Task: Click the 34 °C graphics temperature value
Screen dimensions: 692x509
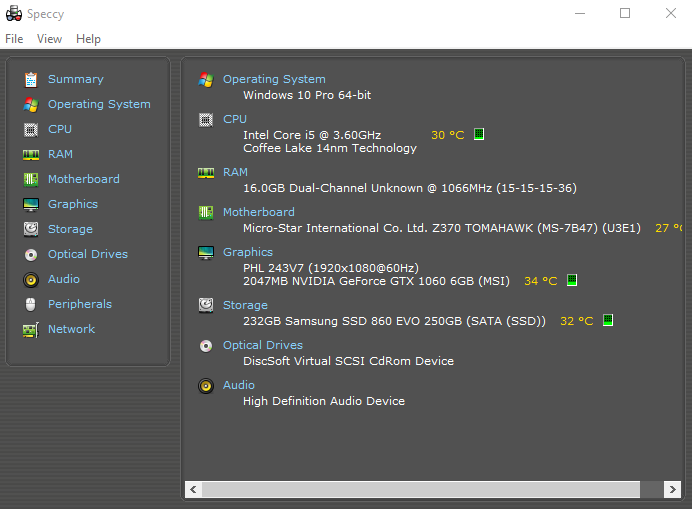Action: tap(541, 281)
